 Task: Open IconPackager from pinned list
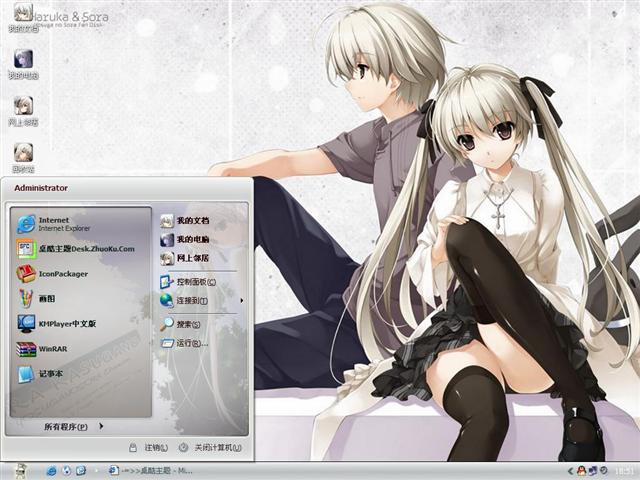click(81, 274)
